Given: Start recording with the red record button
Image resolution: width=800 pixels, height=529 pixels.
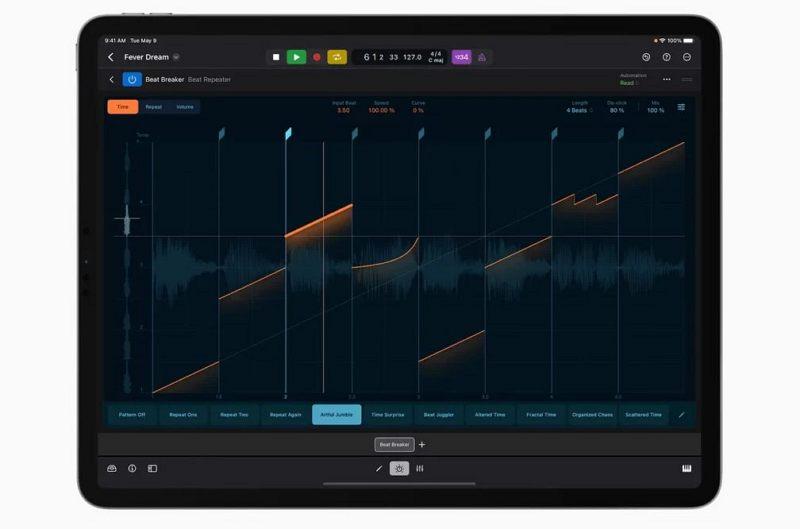Looking at the screenshot, I should (317, 57).
